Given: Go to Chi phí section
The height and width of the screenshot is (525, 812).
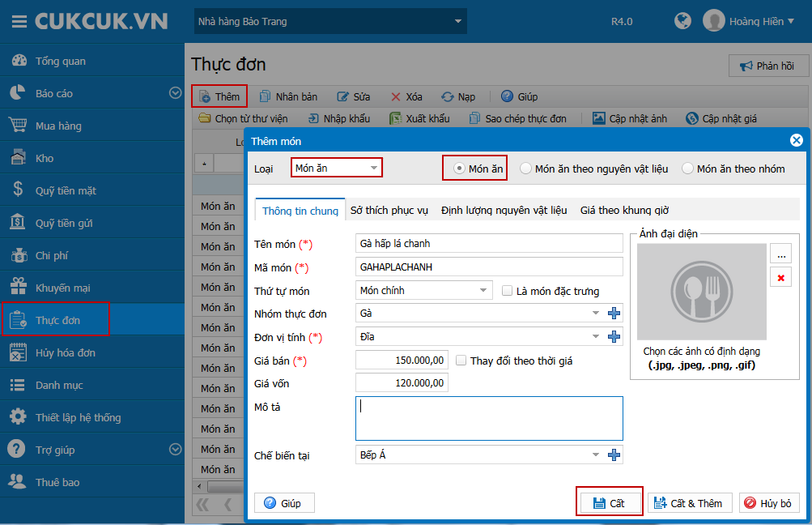Looking at the screenshot, I should pos(92,255).
